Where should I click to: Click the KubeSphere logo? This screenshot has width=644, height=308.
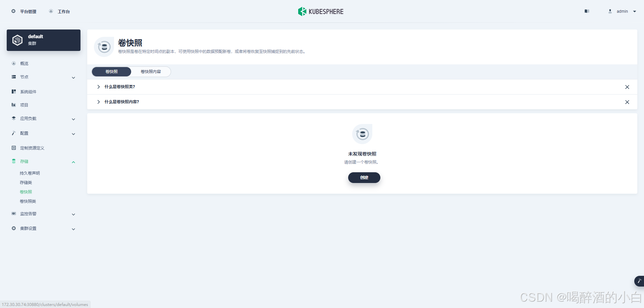tap(321, 11)
